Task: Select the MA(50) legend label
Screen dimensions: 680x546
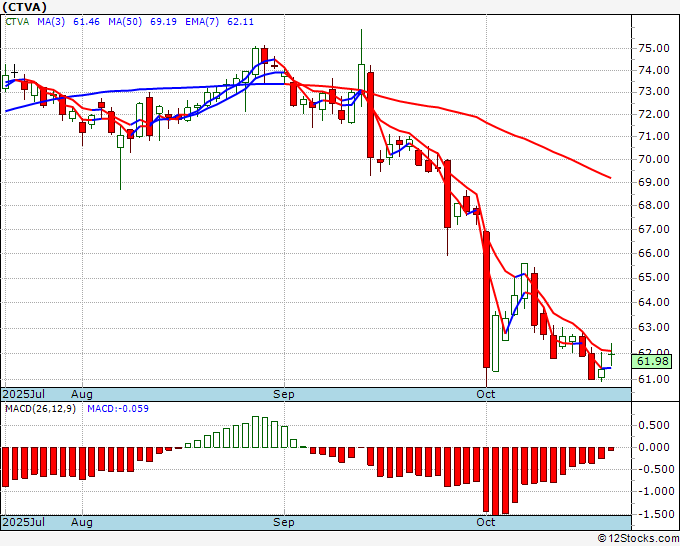Action: coord(125,22)
